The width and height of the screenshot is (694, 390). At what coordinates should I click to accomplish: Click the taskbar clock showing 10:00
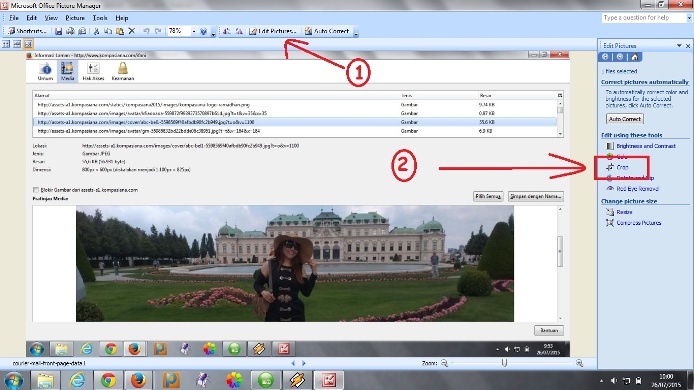(666, 381)
